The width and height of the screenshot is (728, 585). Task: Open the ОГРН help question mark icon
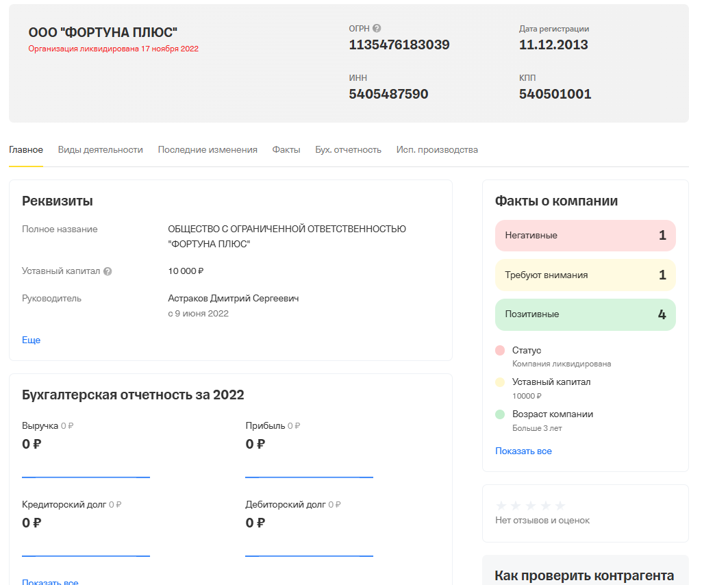coord(375,28)
